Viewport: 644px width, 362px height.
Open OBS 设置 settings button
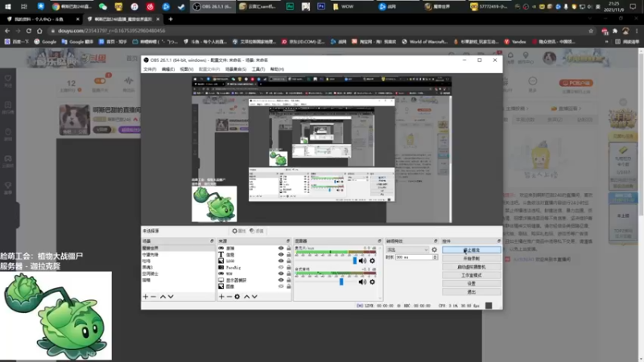click(x=472, y=284)
